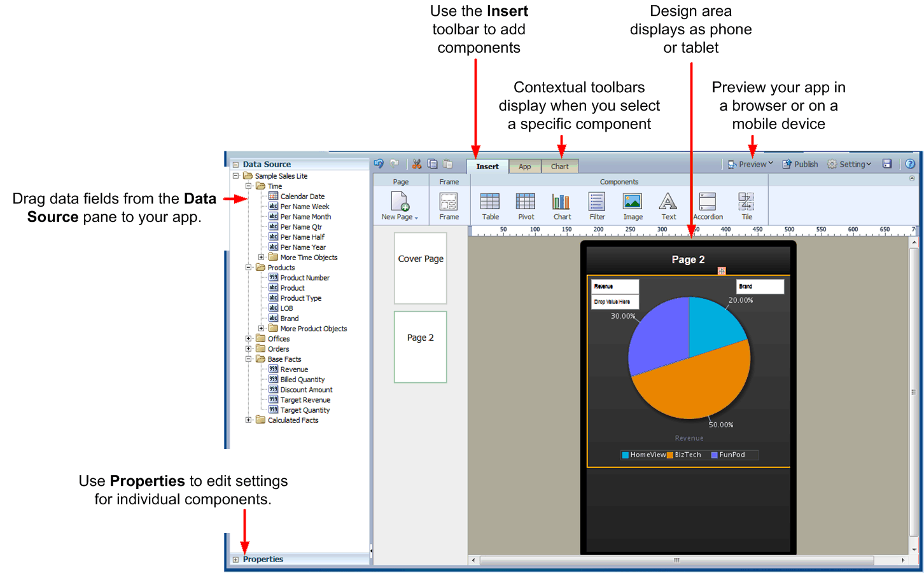Expand More Time Objects folder
Image resolution: width=924 pixels, height=573 pixels.
coord(261,257)
